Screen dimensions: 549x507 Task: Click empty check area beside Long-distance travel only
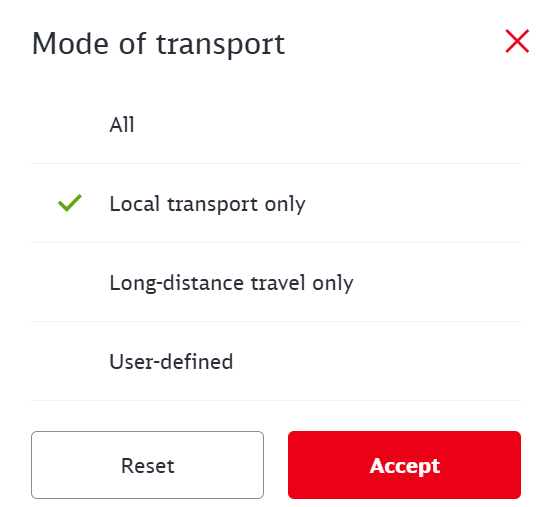70,283
